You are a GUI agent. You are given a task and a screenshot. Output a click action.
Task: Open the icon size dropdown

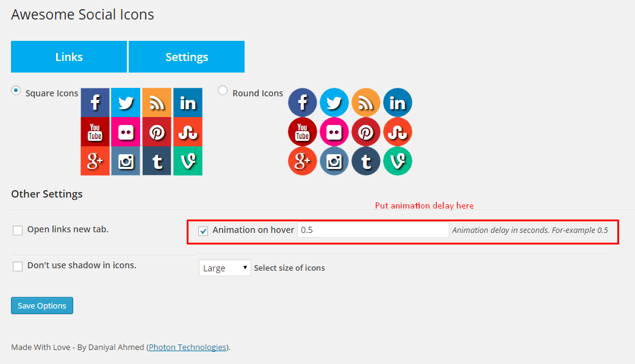click(x=224, y=267)
